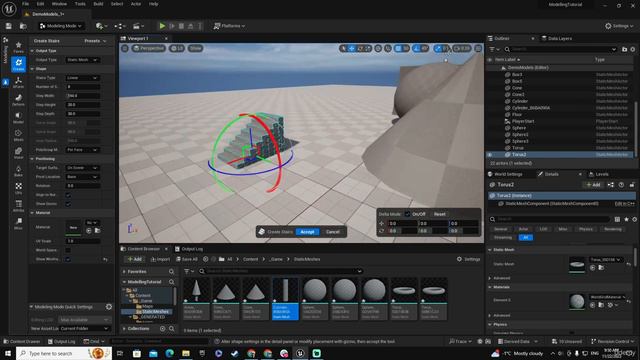Open the Pivot Location dropdown

[82, 177]
